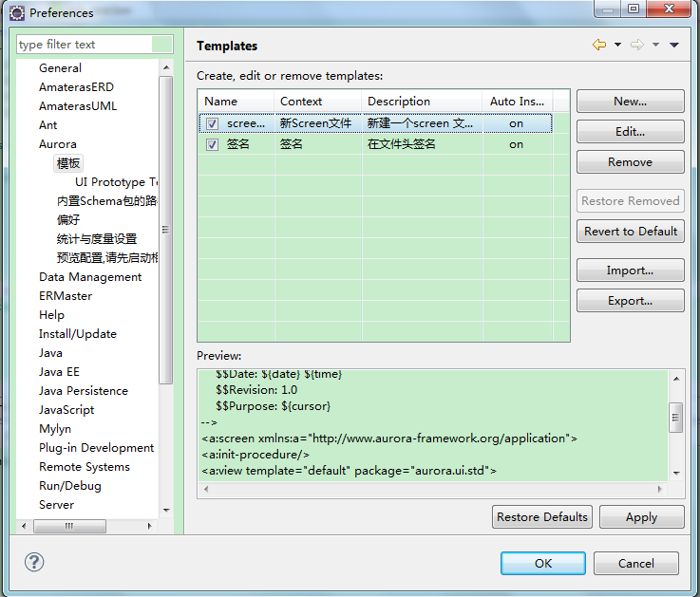The height and width of the screenshot is (597, 700).
Task: Click the preview pane vertical scrollbar thumb
Action: tap(675, 416)
